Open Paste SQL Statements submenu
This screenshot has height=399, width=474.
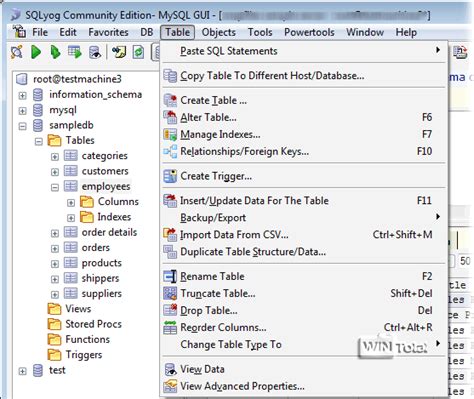click(304, 51)
